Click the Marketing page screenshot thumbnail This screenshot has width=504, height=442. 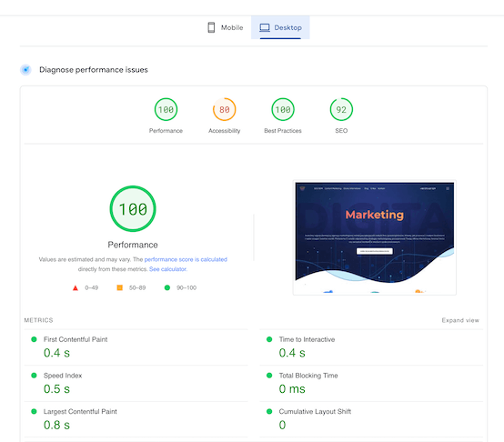coord(375,237)
